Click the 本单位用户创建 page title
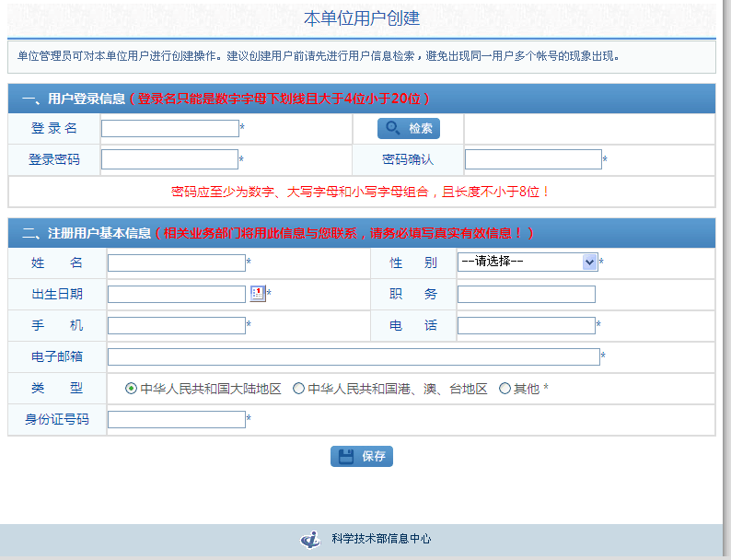This screenshot has width=731, height=560. [x=362, y=17]
